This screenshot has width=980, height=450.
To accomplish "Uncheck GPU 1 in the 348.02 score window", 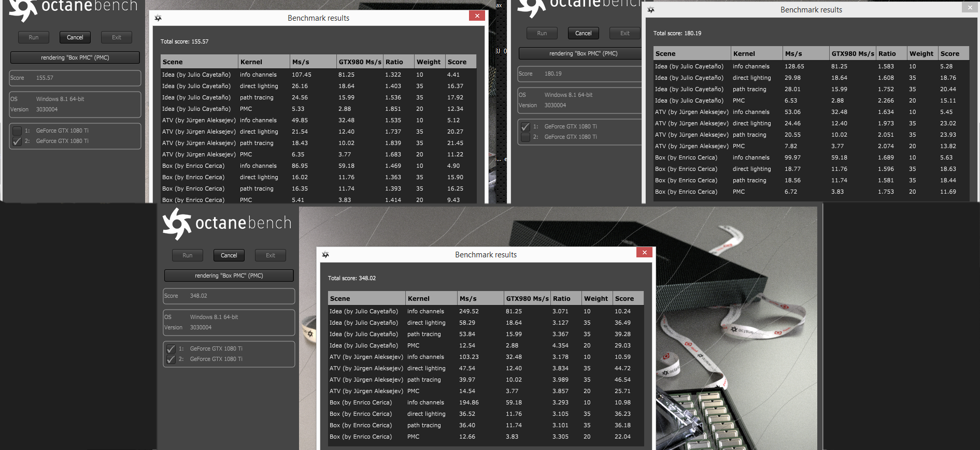I will [x=171, y=349].
